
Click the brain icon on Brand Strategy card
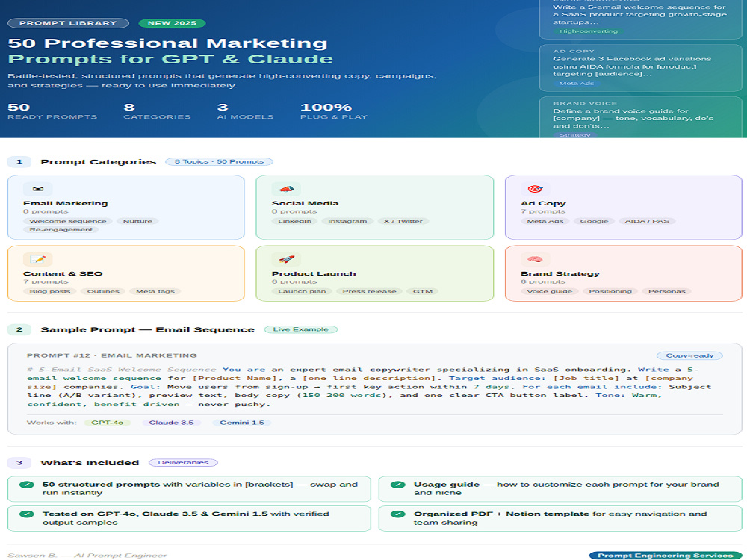(535, 260)
